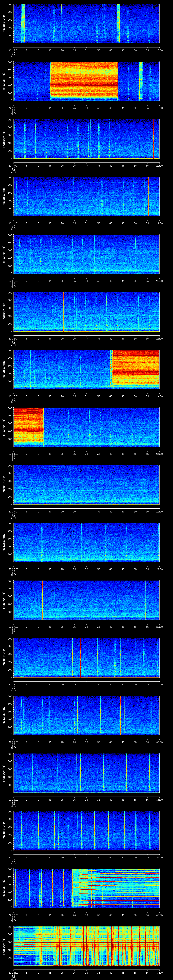Click the 22:25:00 start time label
Viewport: 173px width, 980px height.
13,511
